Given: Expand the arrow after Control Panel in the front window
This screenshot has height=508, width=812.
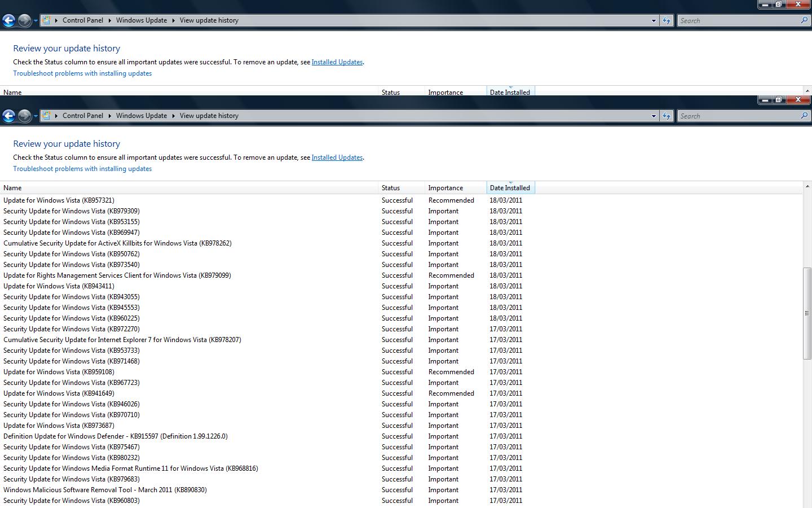Looking at the screenshot, I should (110, 116).
